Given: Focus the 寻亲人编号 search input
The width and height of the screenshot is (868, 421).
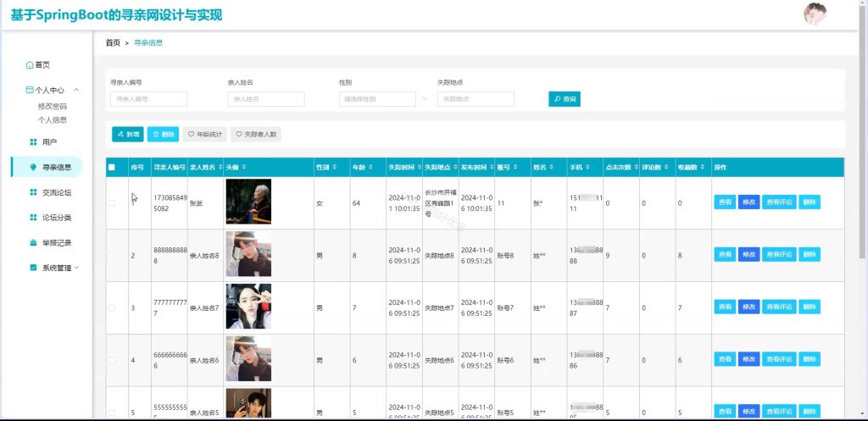Looking at the screenshot, I should click(149, 99).
